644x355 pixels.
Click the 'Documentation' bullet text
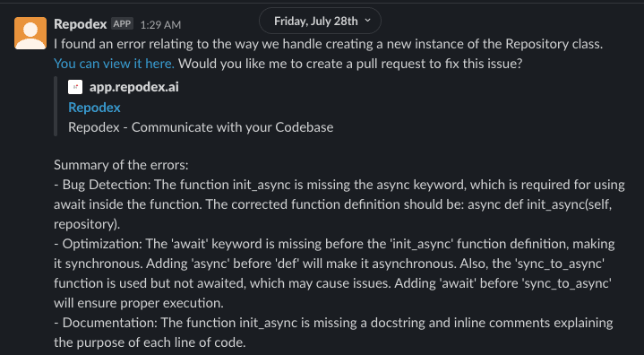109,323
